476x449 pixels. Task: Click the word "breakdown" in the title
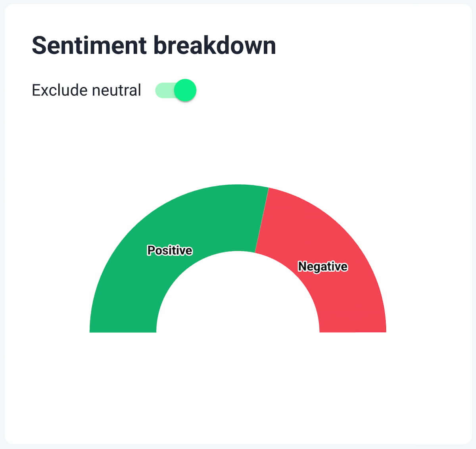[x=214, y=45]
